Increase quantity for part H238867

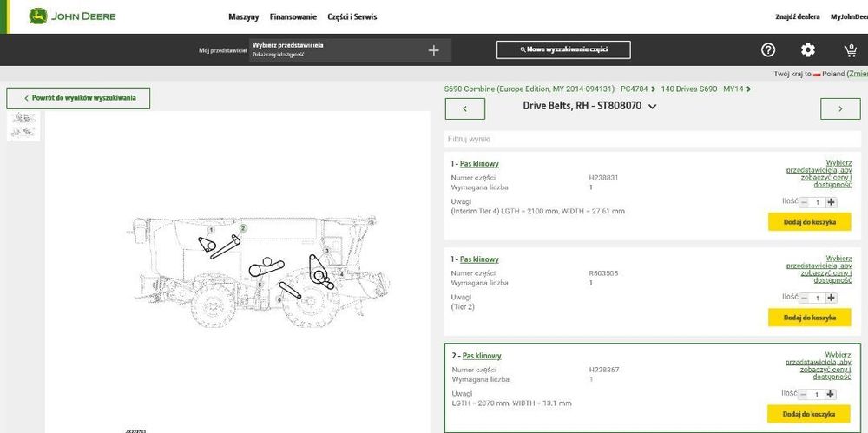tap(831, 394)
